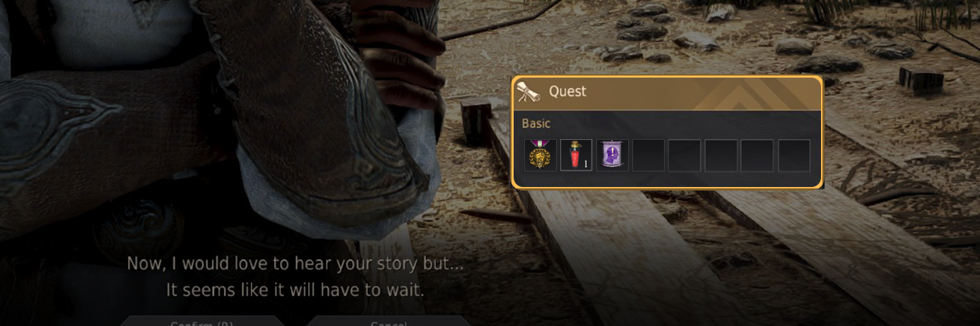Select the red potion reward item

[x=577, y=155]
